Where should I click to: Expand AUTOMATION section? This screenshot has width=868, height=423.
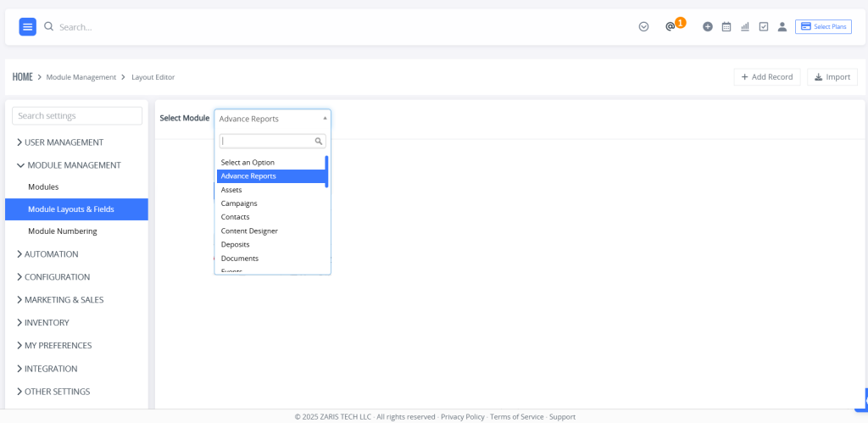tap(47, 254)
